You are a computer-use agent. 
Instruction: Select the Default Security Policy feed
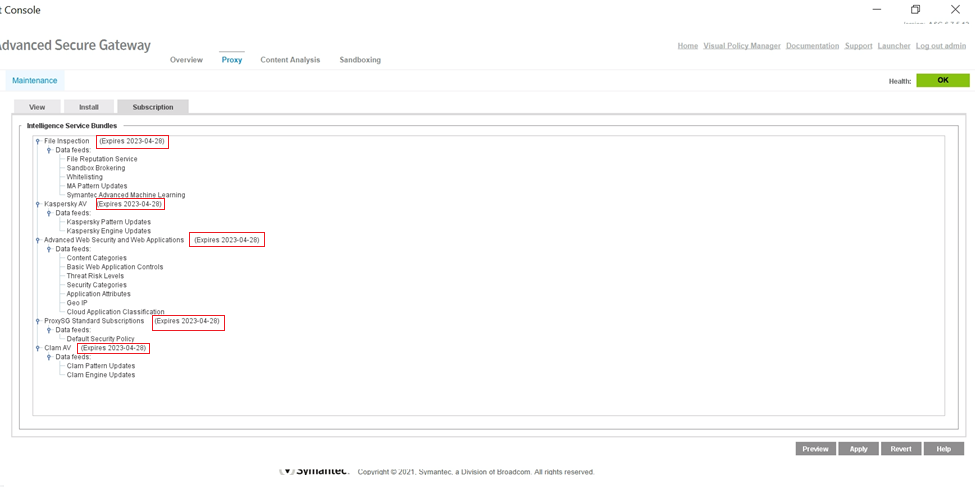(x=100, y=339)
